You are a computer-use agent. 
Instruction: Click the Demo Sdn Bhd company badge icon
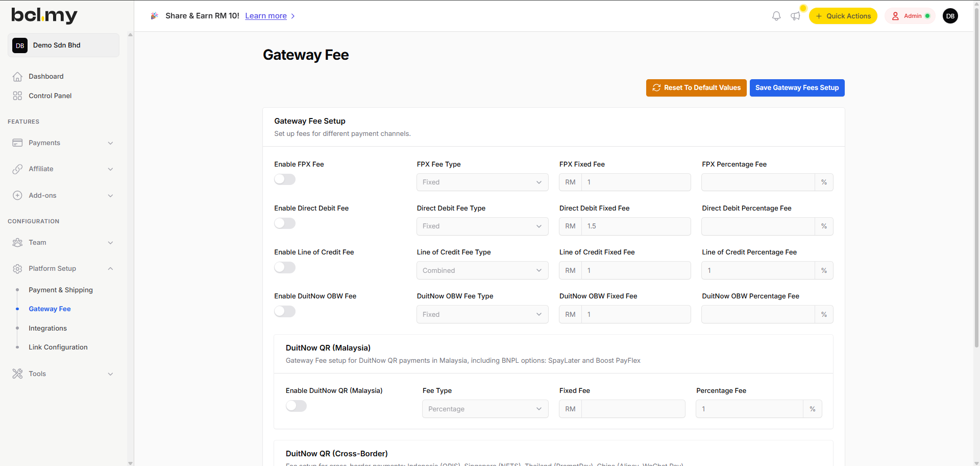pos(20,45)
